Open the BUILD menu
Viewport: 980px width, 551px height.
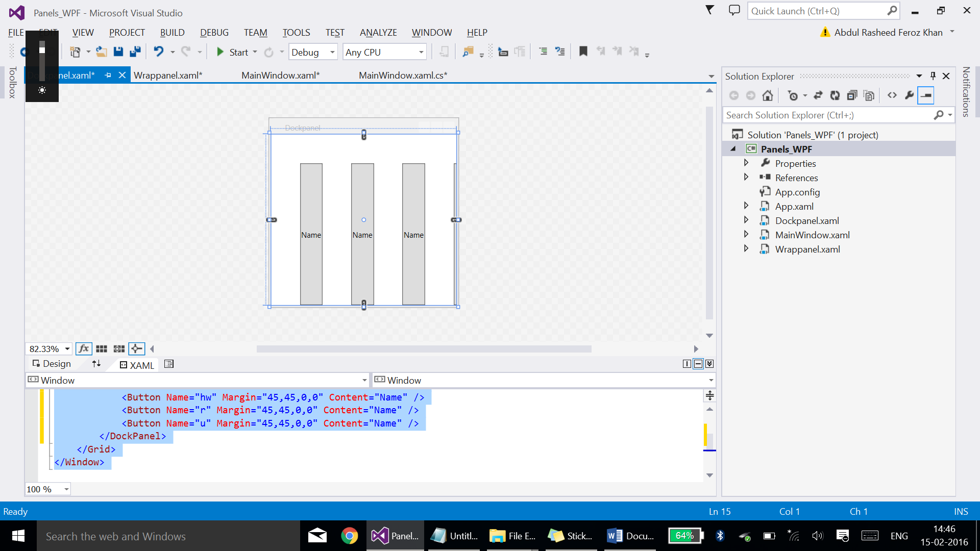click(172, 32)
